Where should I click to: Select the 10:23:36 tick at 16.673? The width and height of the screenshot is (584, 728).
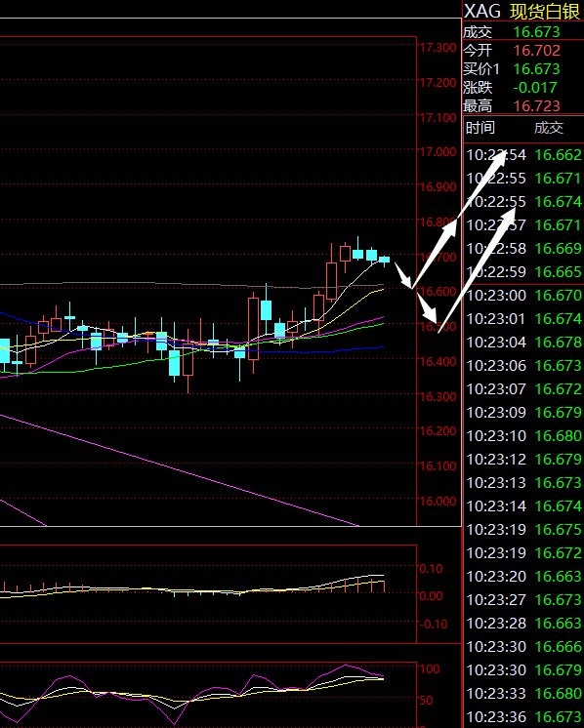tap(523, 716)
